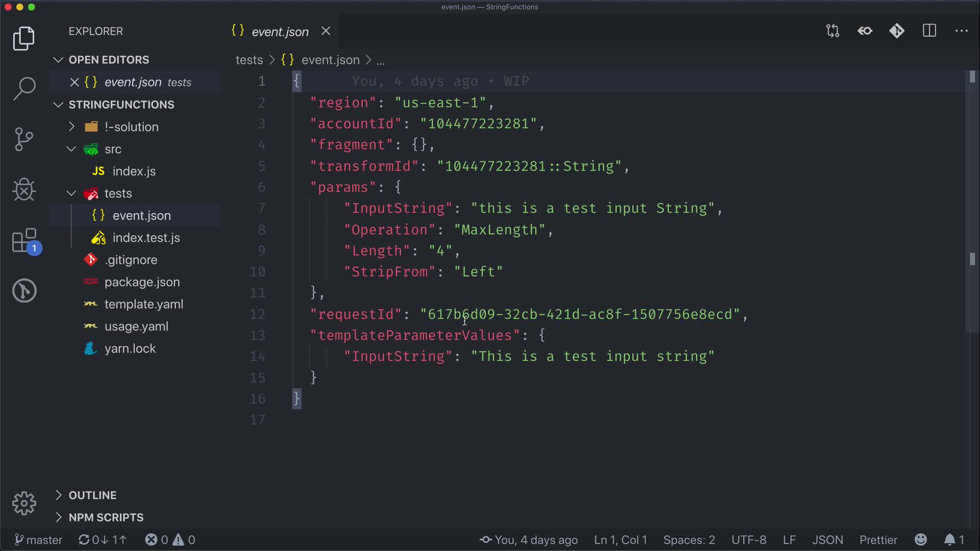The width and height of the screenshot is (980, 551).
Task: Change language mode from JSON in status bar
Action: 827,540
